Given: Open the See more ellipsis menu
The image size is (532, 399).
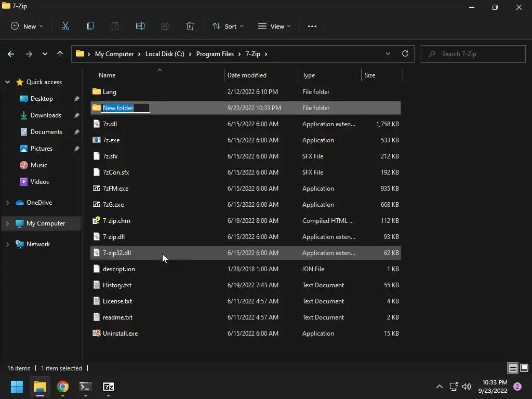Looking at the screenshot, I should (312, 26).
